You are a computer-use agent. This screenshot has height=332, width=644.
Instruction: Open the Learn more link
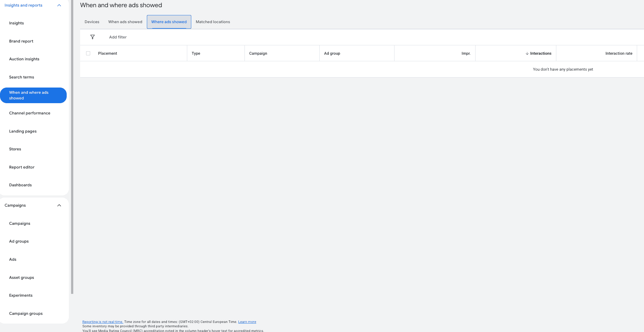[247, 322]
